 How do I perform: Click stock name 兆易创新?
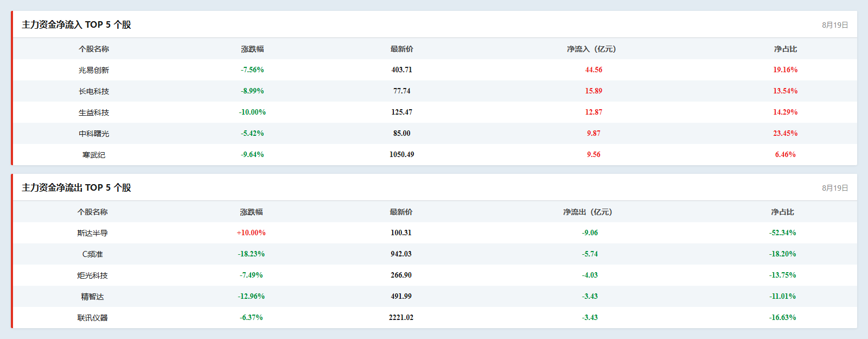pos(94,70)
